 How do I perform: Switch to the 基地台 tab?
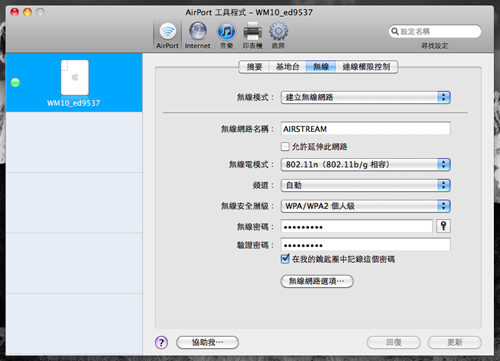coord(287,67)
